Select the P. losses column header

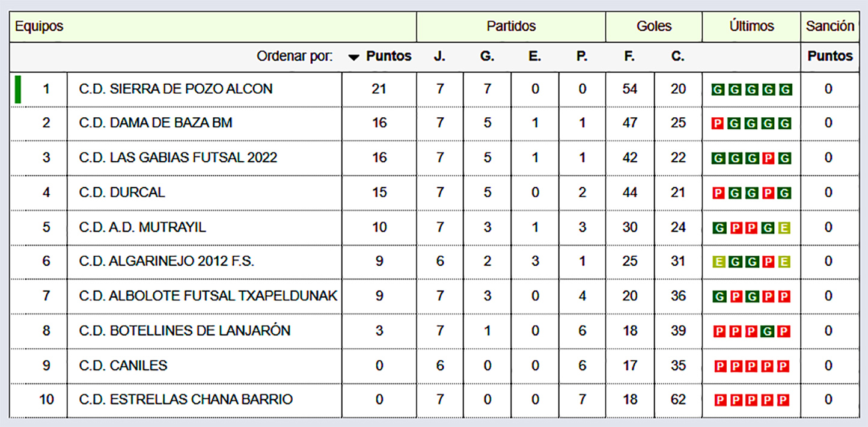click(x=582, y=57)
